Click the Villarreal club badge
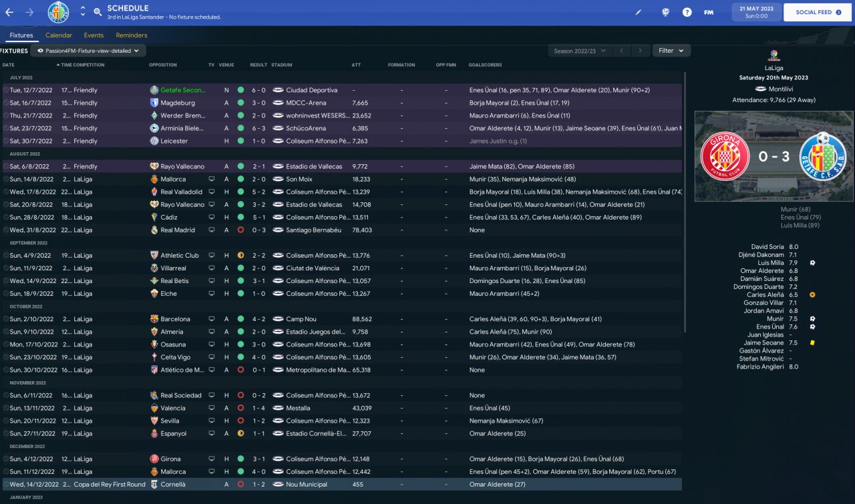855x504 pixels. pos(154,268)
